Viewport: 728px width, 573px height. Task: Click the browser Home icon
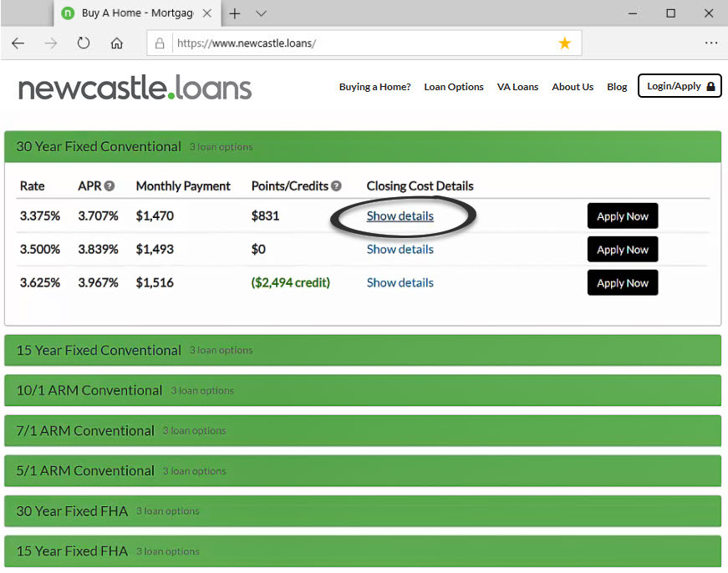point(116,43)
